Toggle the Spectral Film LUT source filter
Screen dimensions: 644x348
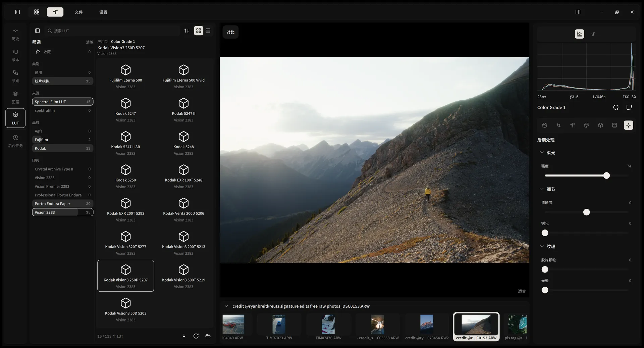[x=62, y=102]
